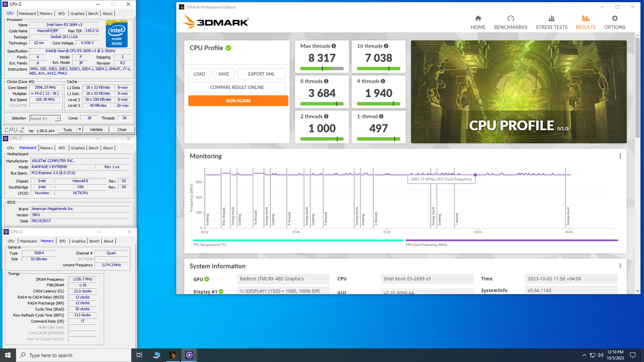Open Graphics tab in top CPU-Z window

click(77, 13)
